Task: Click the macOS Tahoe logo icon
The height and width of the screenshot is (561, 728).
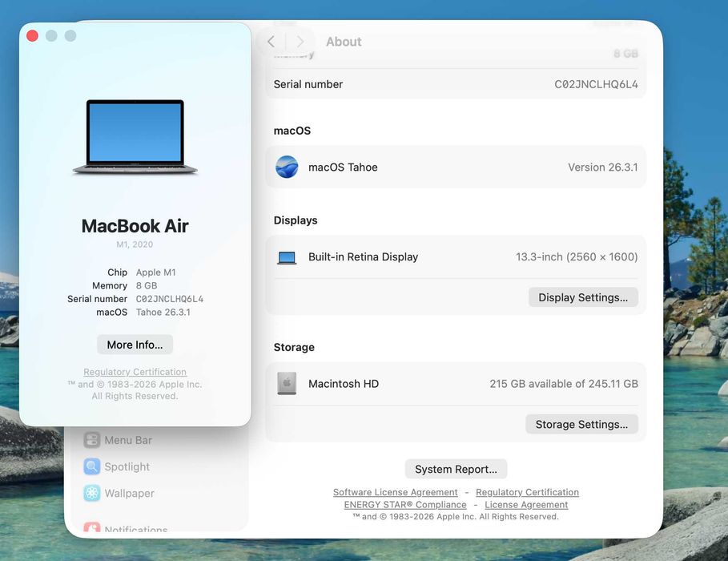Action: pyautogui.click(x=287, y=167)
